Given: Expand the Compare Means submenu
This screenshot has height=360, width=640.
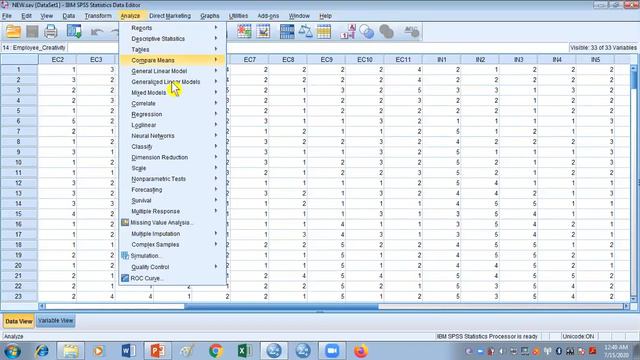Looking at the screenshot, I should pyautogui.click(x=173, y=60).
